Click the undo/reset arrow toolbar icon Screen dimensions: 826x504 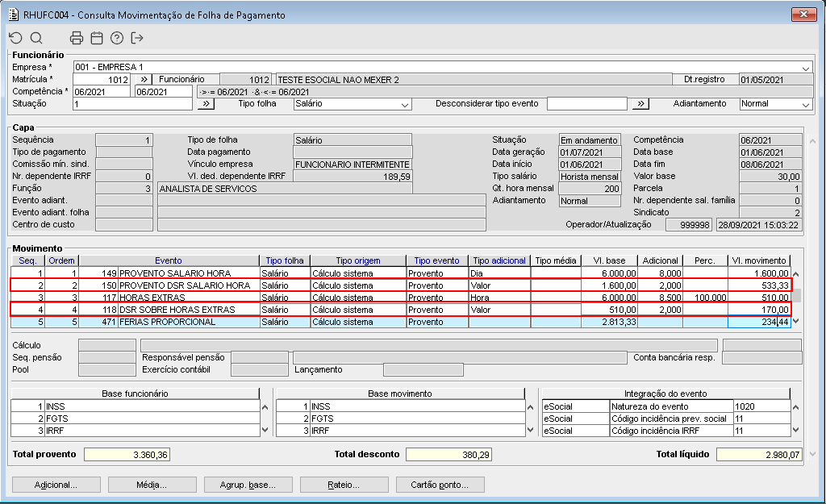click(15, 38)
